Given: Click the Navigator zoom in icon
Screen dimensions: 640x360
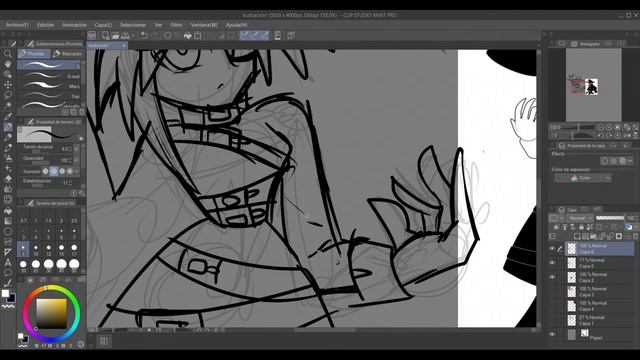Looking at the screenshot, I should (609, 127).
